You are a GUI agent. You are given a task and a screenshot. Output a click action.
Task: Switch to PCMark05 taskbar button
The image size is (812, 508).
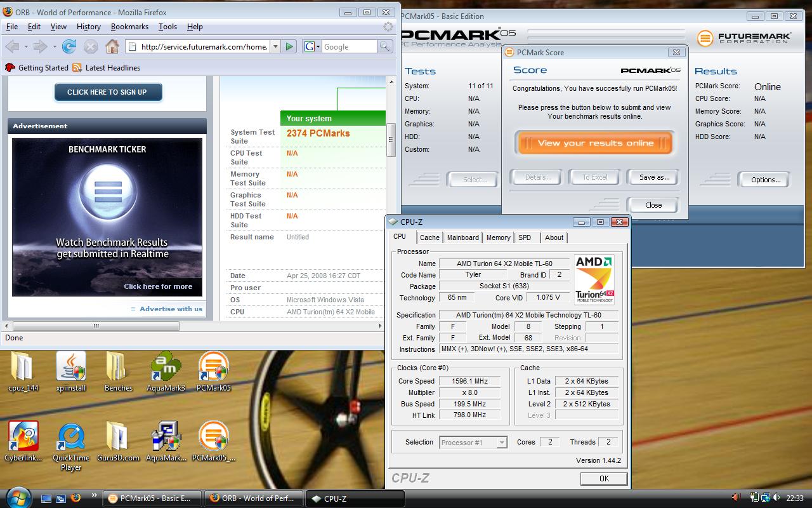(152, 498)
